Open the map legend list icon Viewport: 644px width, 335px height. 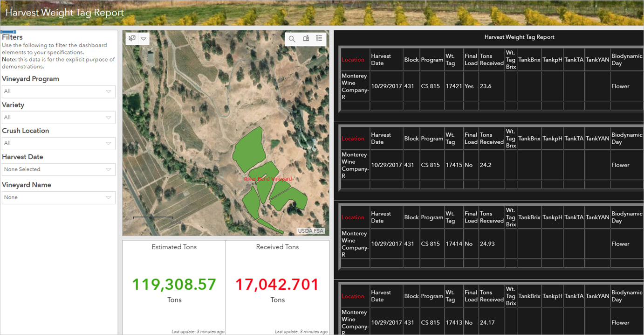[x=319, y=39]
